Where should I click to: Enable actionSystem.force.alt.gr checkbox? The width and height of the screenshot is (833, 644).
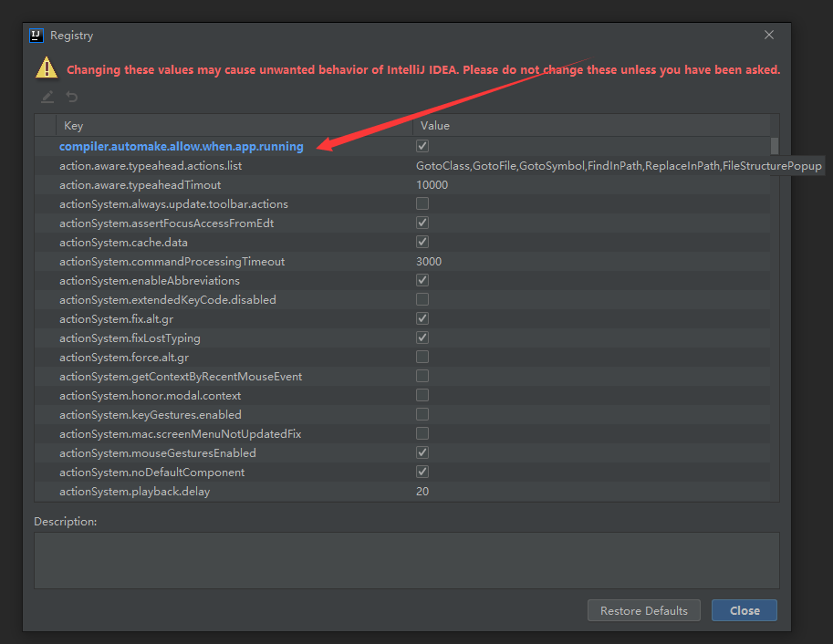[x=422, y=357]
